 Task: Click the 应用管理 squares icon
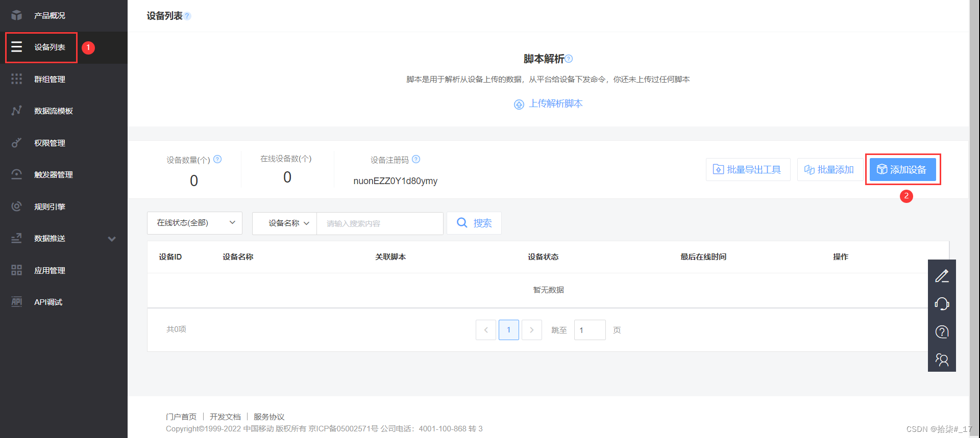(x=17, y=270)
